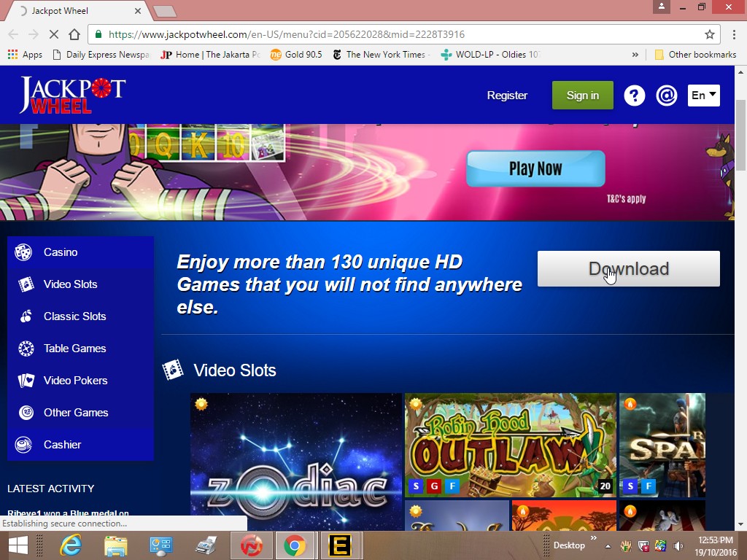
Task: Open the Spartan game thumbnail
Action: click(662, 445)
